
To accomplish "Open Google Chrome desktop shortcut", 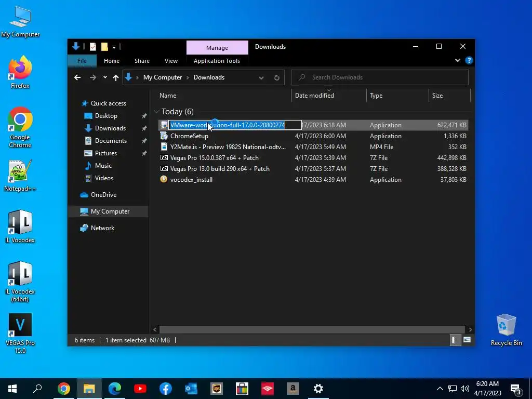I will (20, 127).
